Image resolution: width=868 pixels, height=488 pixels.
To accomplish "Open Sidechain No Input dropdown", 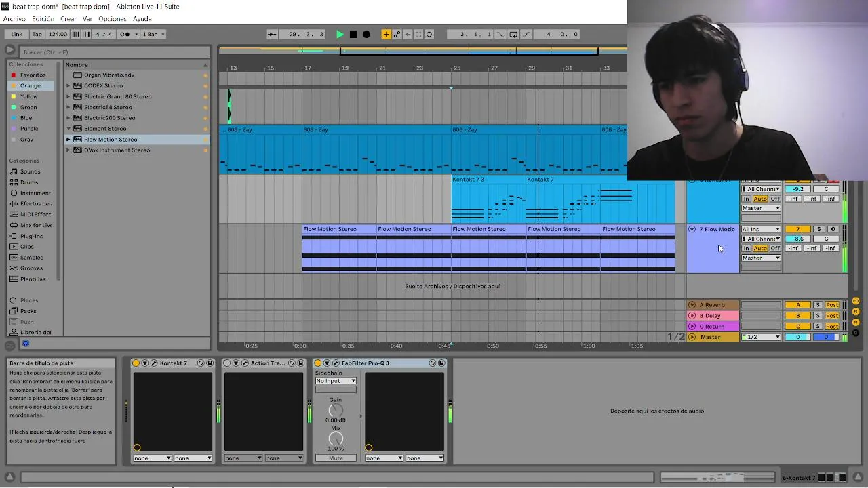I will point(336,381).
